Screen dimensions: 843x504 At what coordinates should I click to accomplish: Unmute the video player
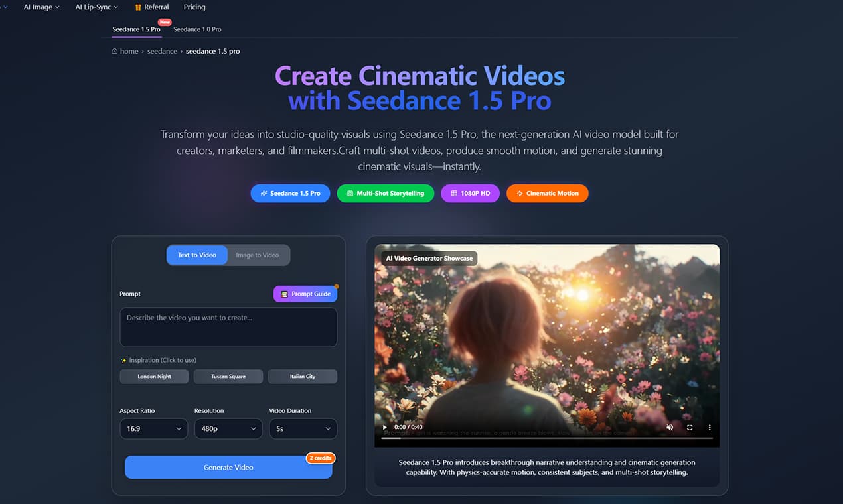tap(670, 427)
